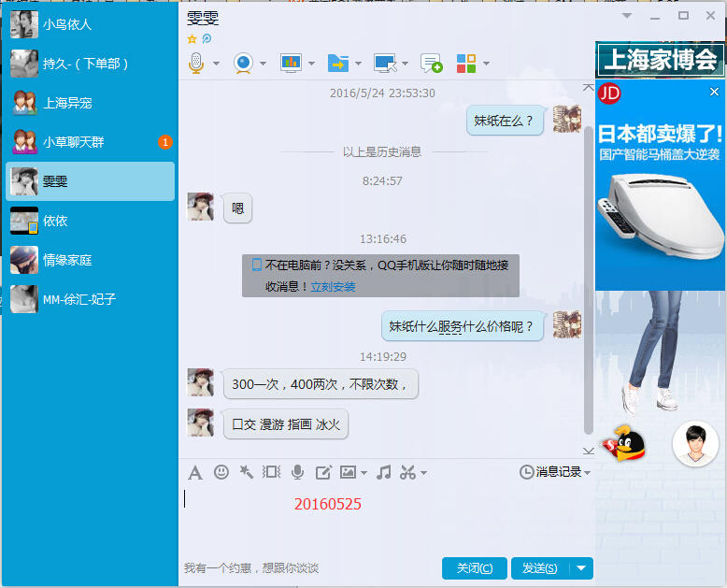Expand 消息记录 dropdown arrow
Screen dimensions: 727x588
tap(588, 473)
